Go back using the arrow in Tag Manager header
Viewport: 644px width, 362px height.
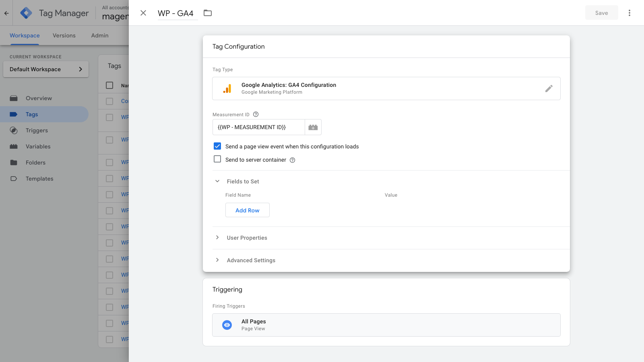click(x=6, y=13)
